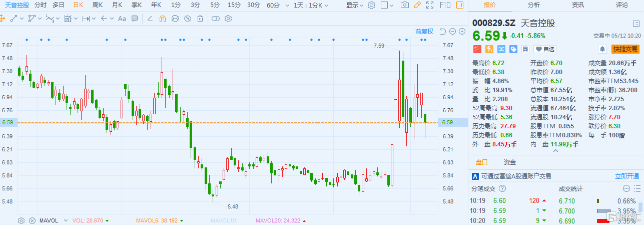The image size is (644, 225).
Task: Open F10 company information
Action: 445,5
